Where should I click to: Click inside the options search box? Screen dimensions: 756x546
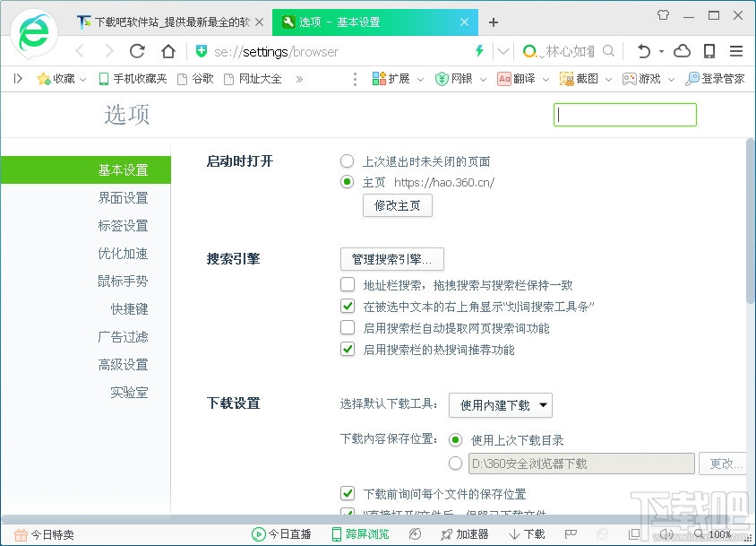pyautogui.click(x=624, y=115)
